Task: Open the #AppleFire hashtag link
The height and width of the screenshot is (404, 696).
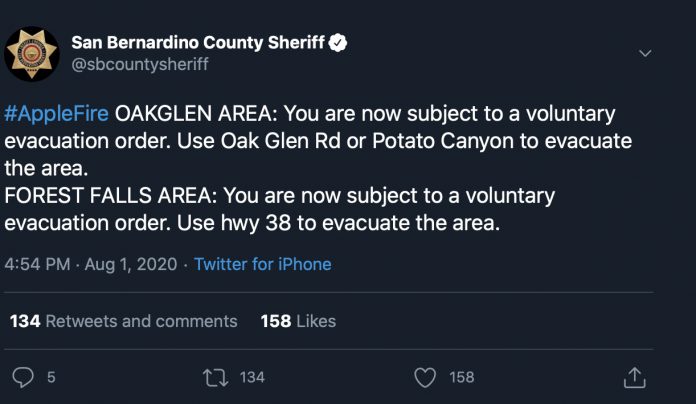Action: coord(56,114)
